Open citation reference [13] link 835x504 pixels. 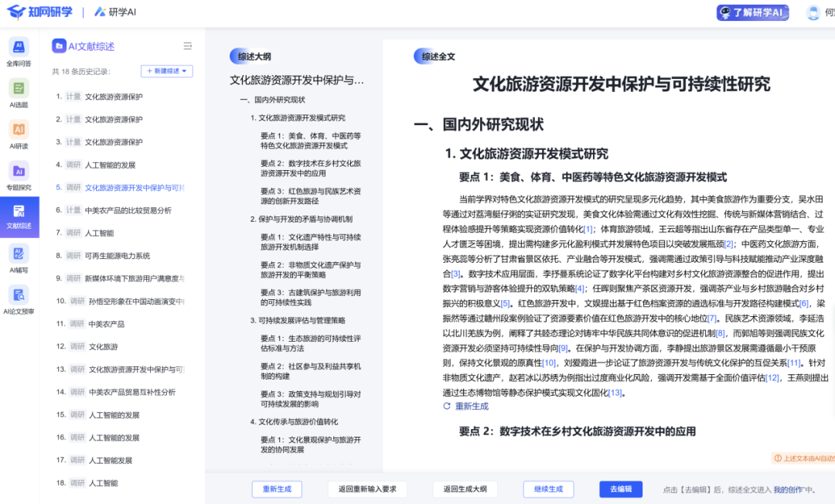(x=615, y=393)
